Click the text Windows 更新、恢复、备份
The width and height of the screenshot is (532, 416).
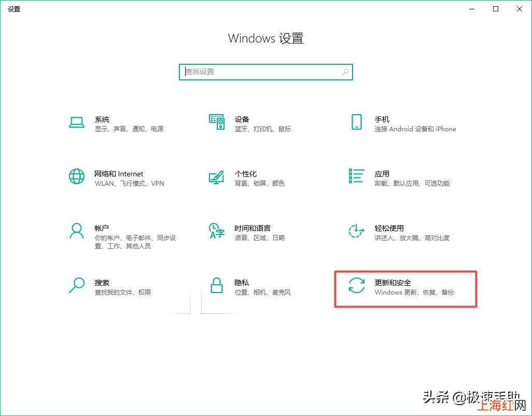coord(414,292)
